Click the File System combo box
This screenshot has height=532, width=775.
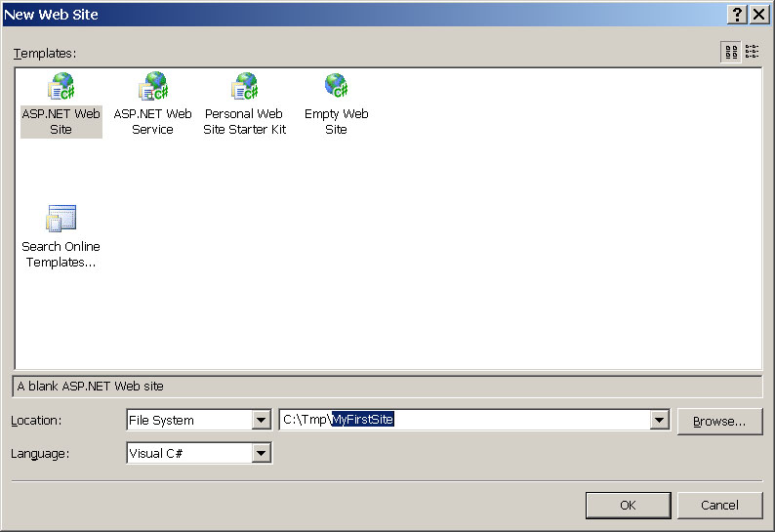point(199,421)
